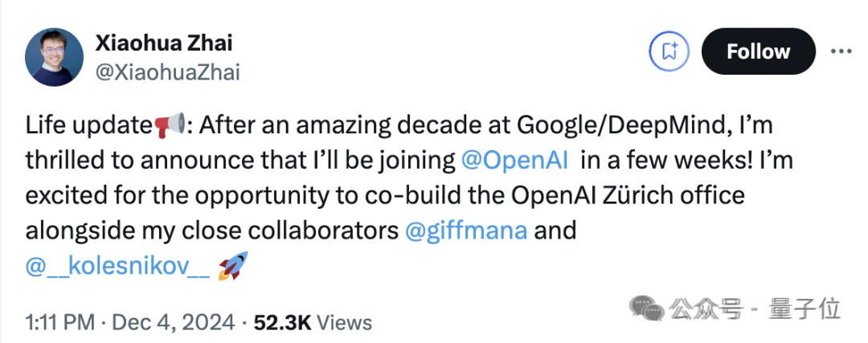Click the 量子位 watermark text

coord(805,308)
